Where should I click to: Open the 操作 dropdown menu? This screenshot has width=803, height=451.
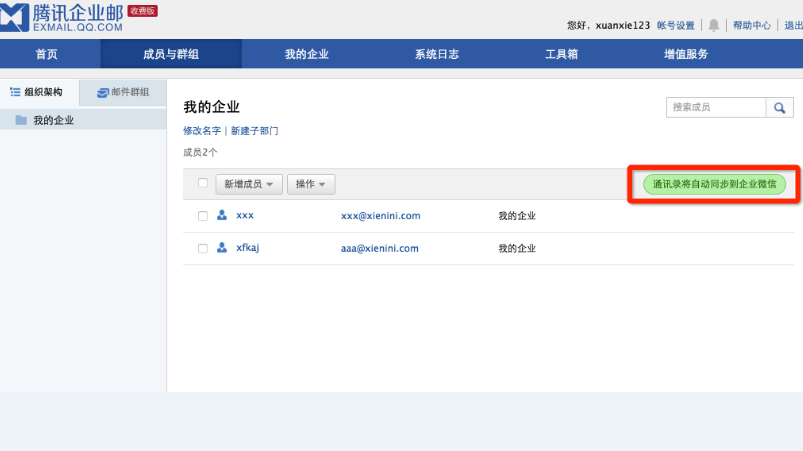coord(310,184)
